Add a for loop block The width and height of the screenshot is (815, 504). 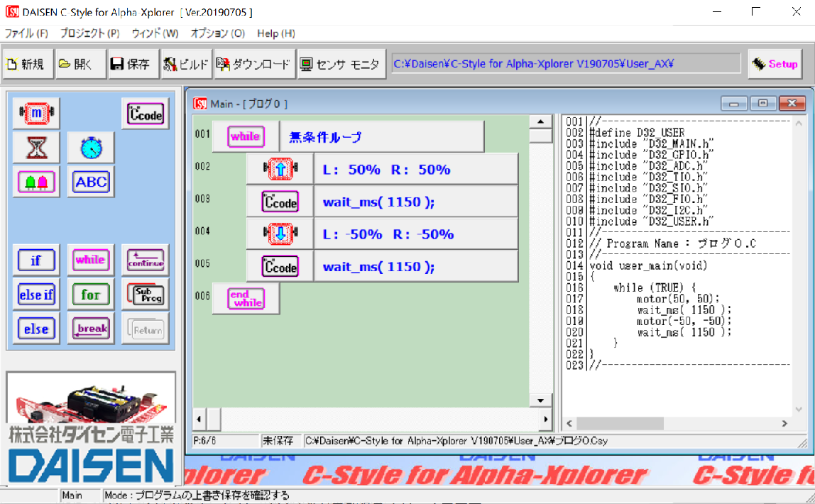pos(91,295)
